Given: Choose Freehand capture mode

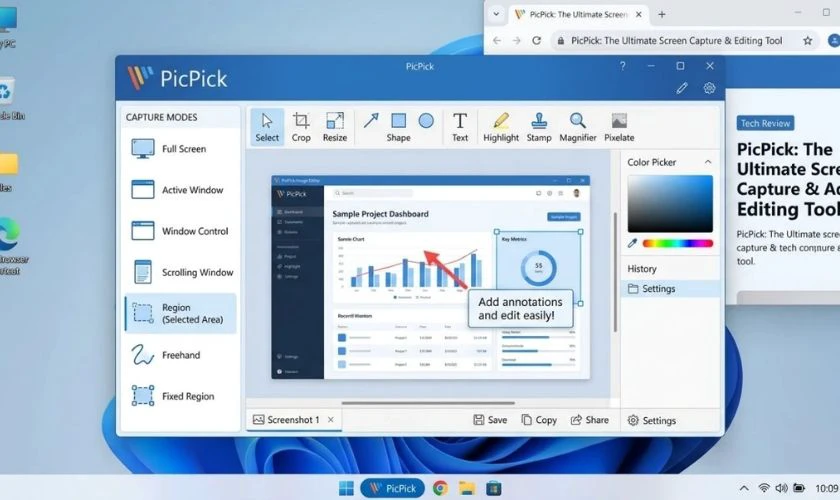Looking at the screenshot, I should pyautogui.click(x=181, y=355).
